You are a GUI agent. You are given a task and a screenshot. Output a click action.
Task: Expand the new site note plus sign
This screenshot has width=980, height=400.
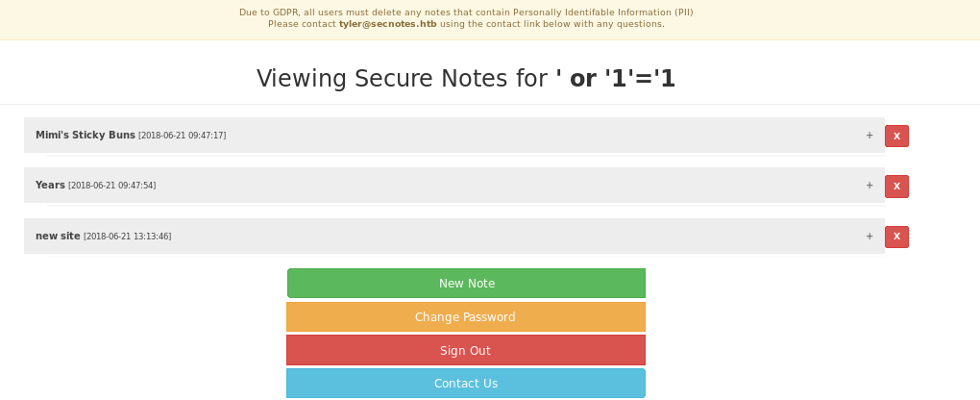[x=870, y=237]
